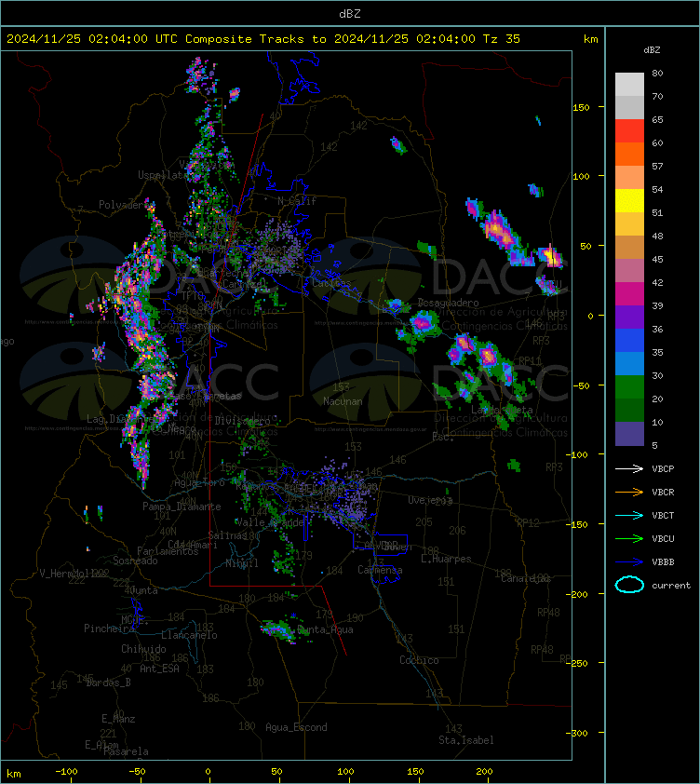Viewport: 700px width, 784px height.
Task: Click the '-50' tick on the horizontal axis
Action: [137, 772]
